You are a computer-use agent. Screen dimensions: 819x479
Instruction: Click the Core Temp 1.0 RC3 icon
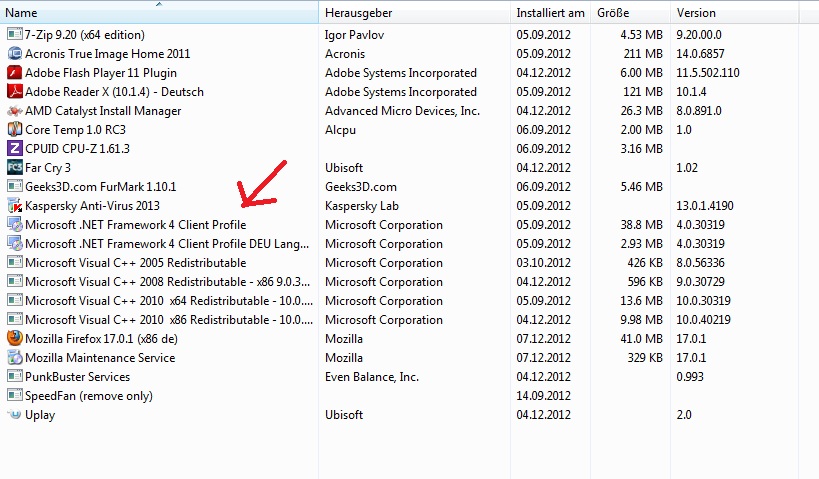click(x=15, y=130)
